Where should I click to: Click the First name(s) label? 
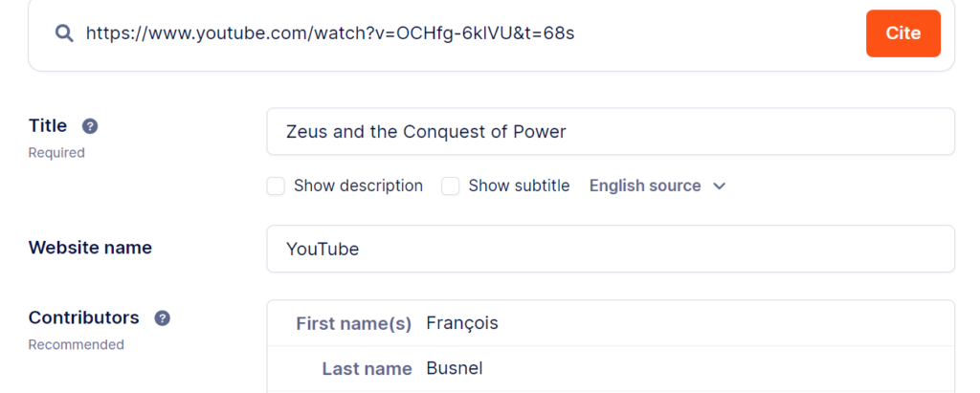point(354,323)
